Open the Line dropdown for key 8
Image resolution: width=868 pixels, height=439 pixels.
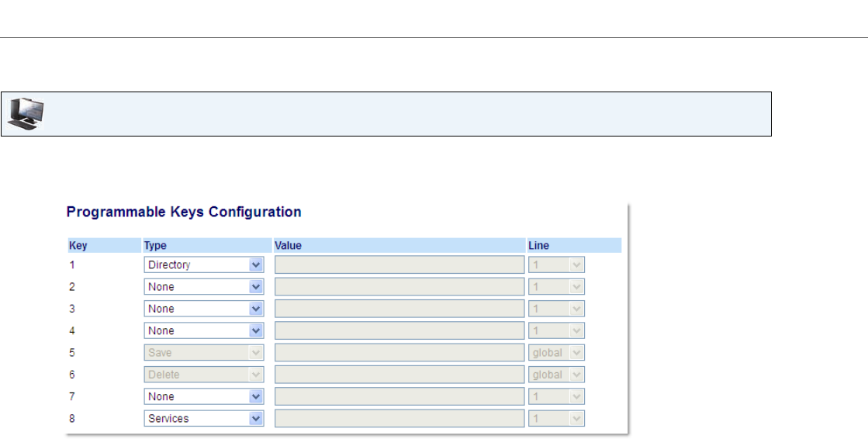tap(556, 419)
